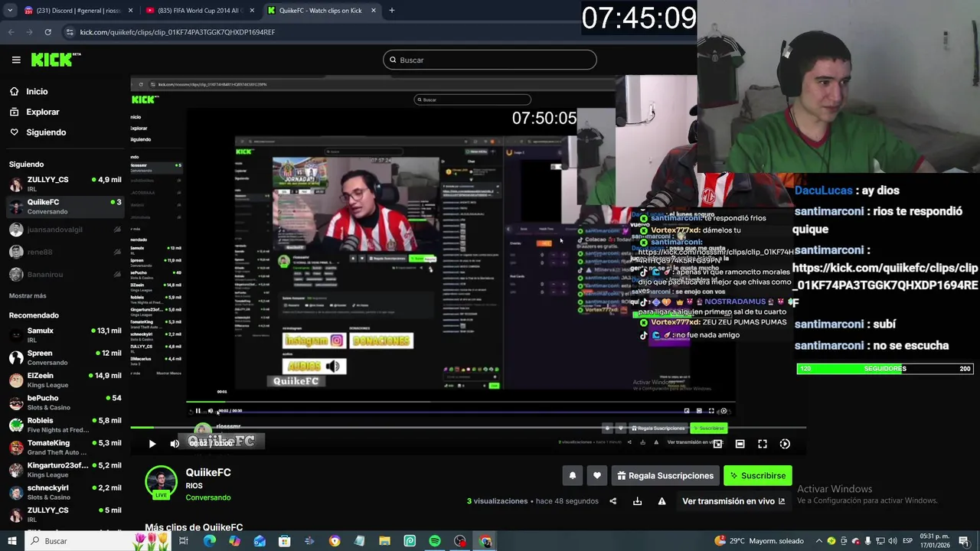
Task: Open the browser tab search dropdown
Action: [10, 11]
